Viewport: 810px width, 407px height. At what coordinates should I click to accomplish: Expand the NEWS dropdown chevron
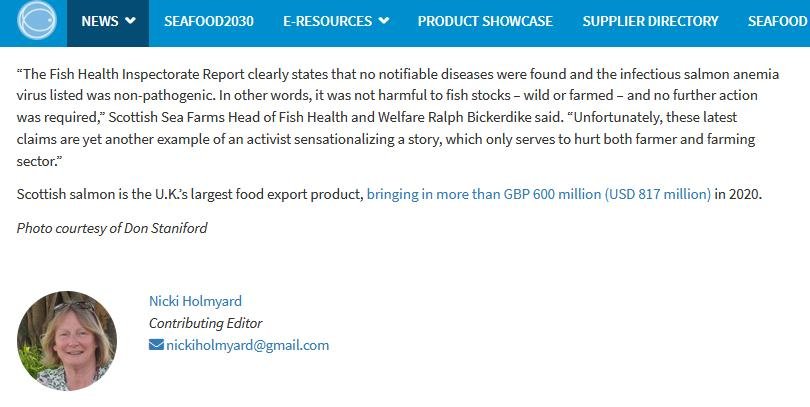131,21
